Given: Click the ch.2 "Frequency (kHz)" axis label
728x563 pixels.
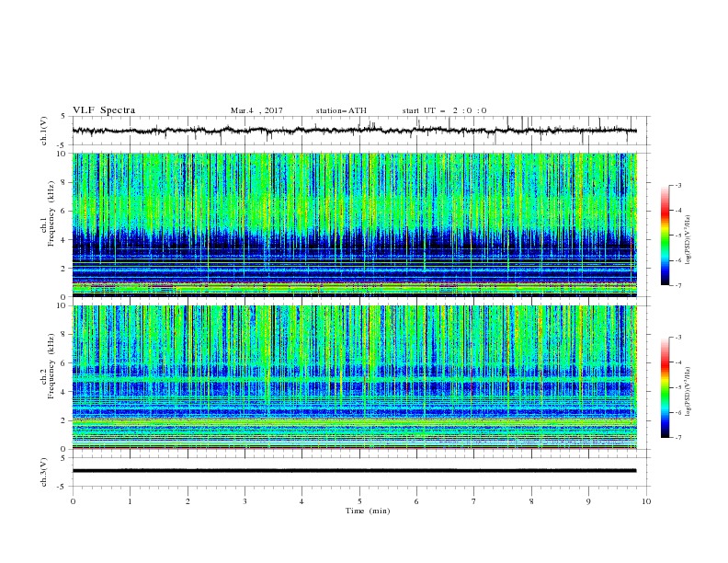Looking at the screenshot, I should [x=51, y=365].
